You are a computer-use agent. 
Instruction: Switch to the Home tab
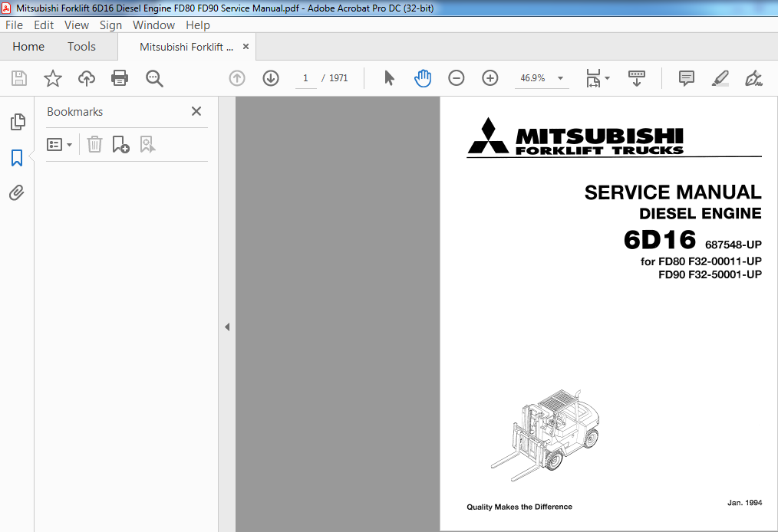point(28,47)
